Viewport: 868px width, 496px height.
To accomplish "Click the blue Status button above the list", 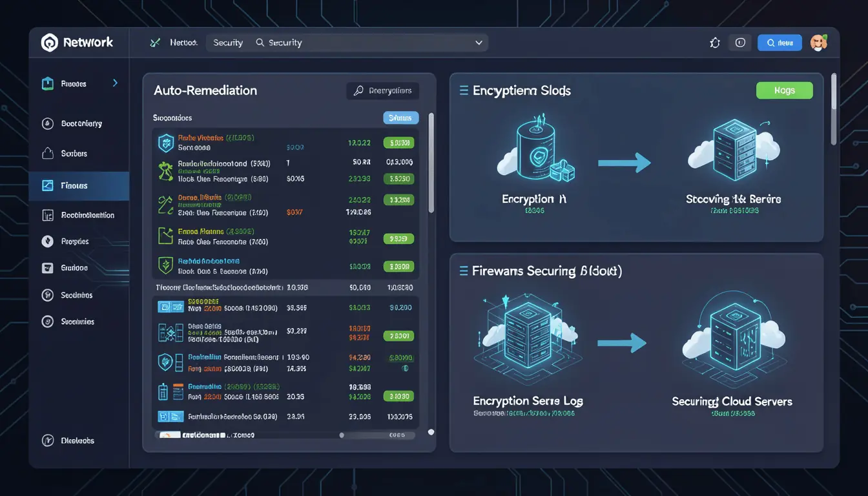I will (x=400, y=118).
